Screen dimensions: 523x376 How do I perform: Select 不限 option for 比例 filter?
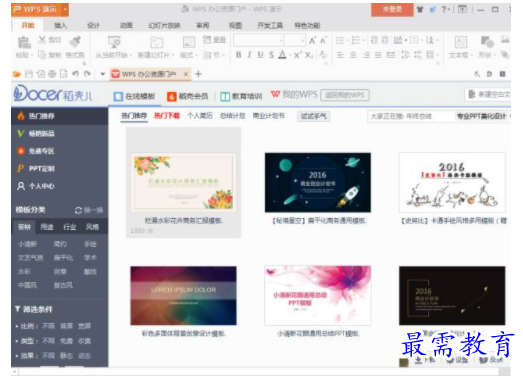pyautogui.click(x=48, y=326)
